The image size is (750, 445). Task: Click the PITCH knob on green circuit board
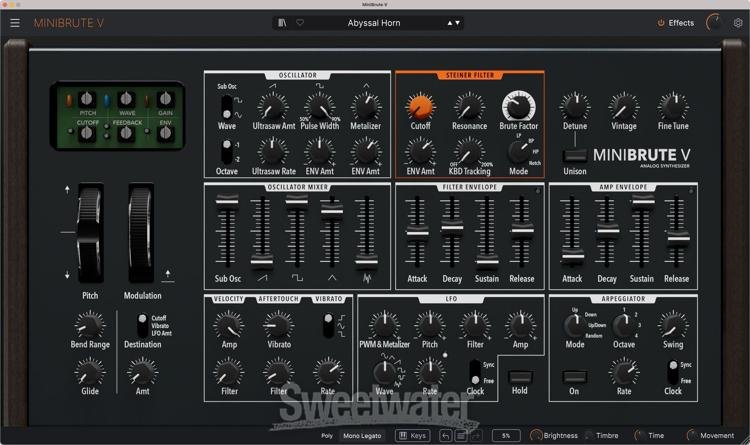87,99
